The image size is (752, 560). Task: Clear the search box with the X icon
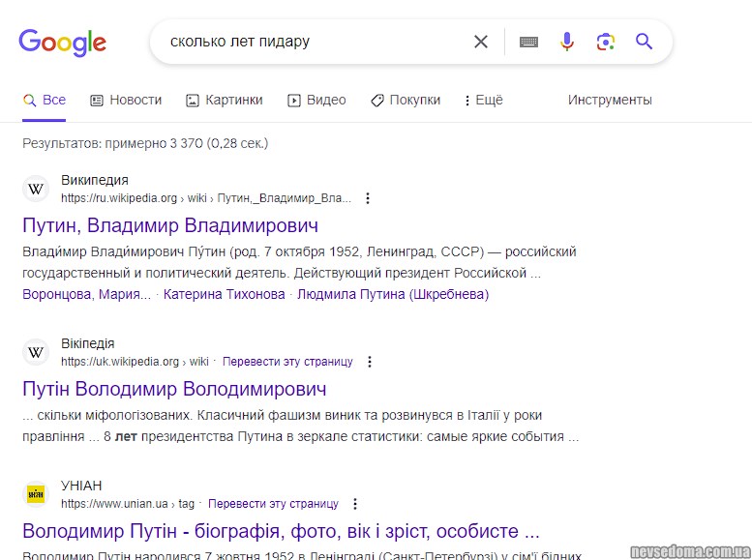[x=481, y=42]
